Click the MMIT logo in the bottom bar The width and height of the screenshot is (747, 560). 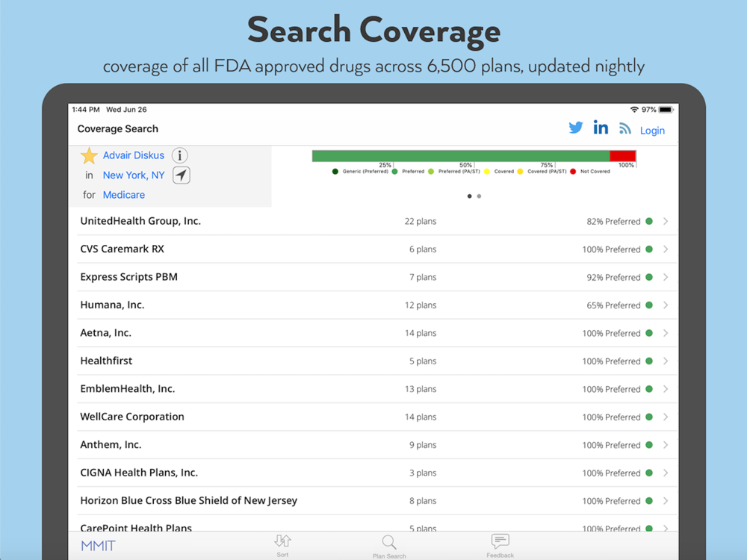(x=98, y=546)
